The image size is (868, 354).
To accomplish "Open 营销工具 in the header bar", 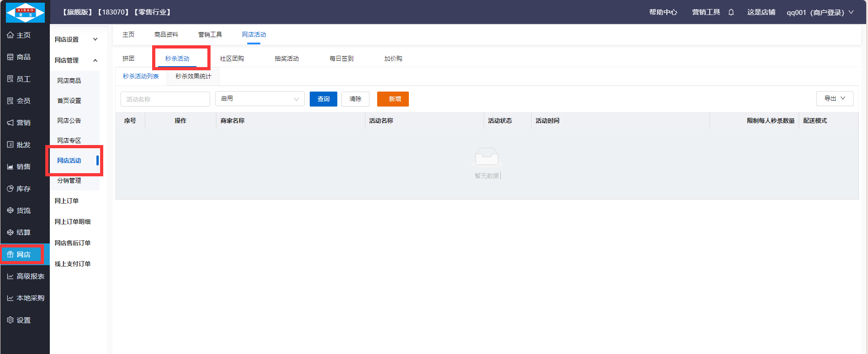I will 706,12.
